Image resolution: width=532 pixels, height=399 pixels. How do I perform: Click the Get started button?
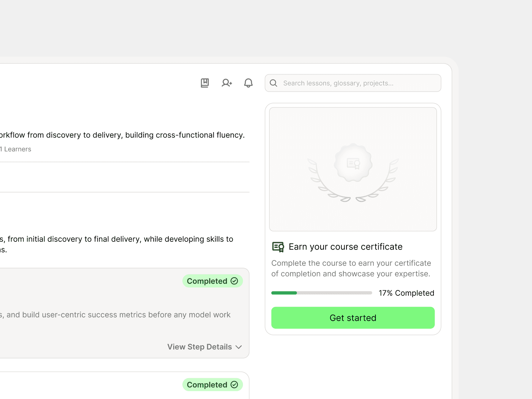click(353, 318)
